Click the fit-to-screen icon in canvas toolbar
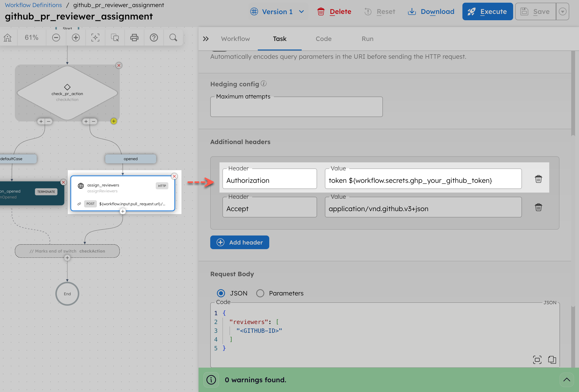Screen dimensions: 579x392 pyautogui.click(x=95, y=38)
